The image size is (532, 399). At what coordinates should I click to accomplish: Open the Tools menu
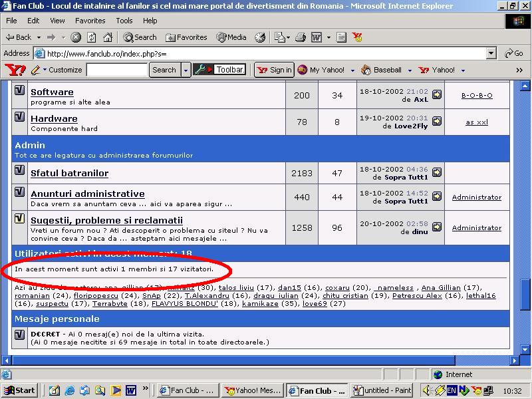[124, 21]
